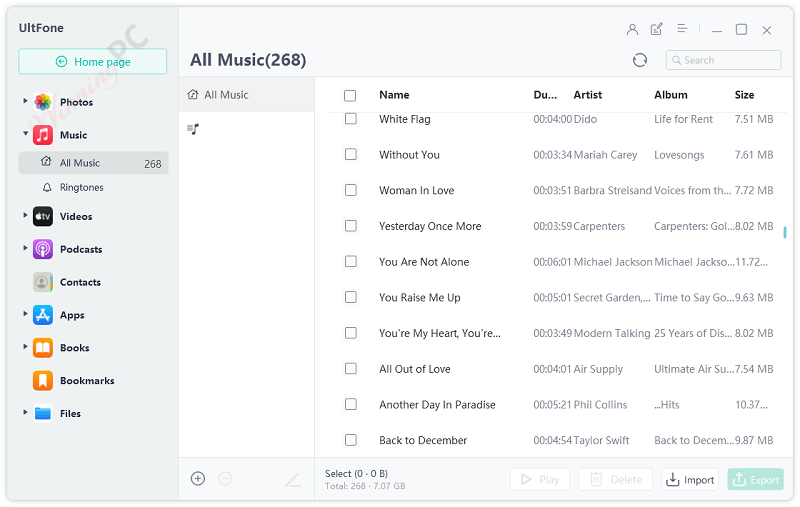Select Ringtones under Music

click(82, 188)
